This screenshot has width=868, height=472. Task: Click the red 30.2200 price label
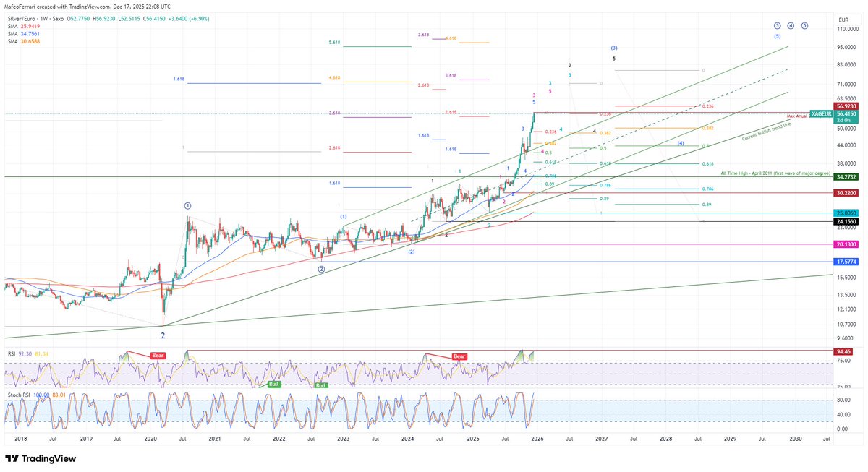[x=846, y=193]
